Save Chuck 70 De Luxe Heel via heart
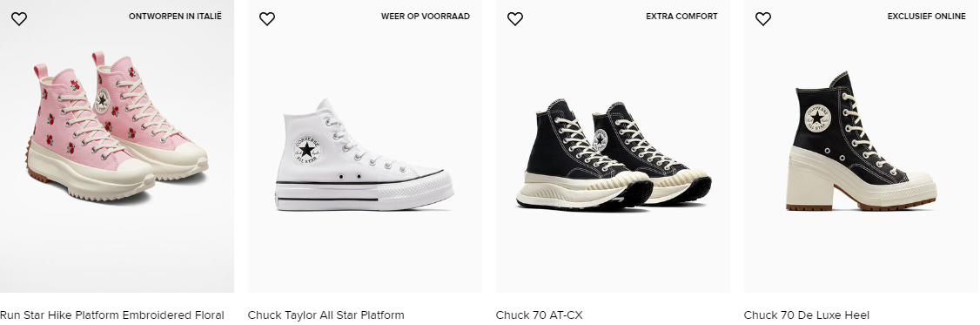 pos(763,19)
